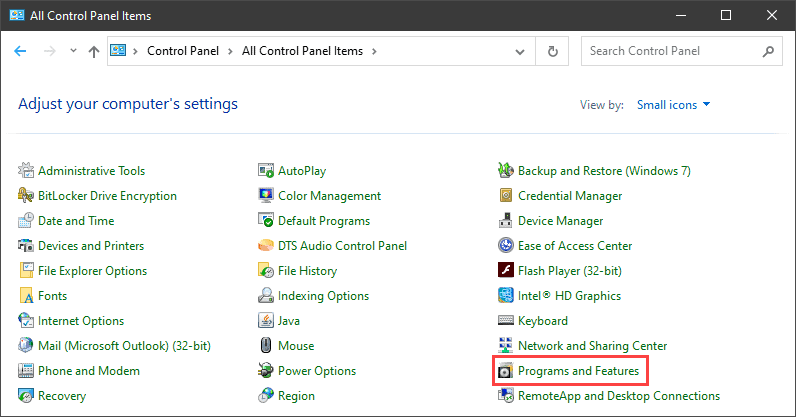The image size is (796, 417).
Task: Expand the View by Small icons dropdown
Action: [673, 104]
